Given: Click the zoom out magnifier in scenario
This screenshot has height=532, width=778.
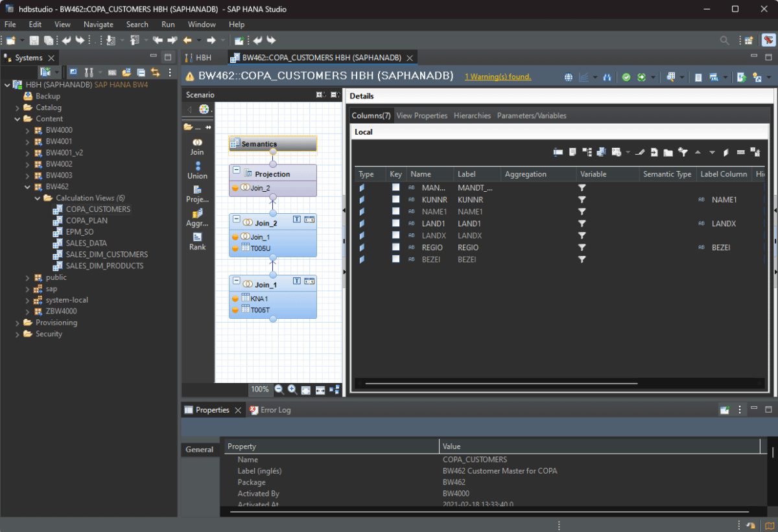Looking at the screenshot, I should point(279,389).
